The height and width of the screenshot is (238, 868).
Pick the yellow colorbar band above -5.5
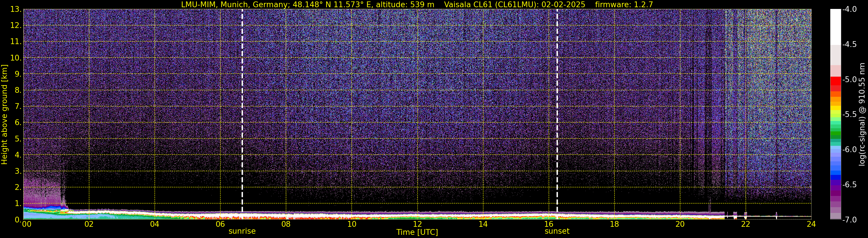pos(836,108)
